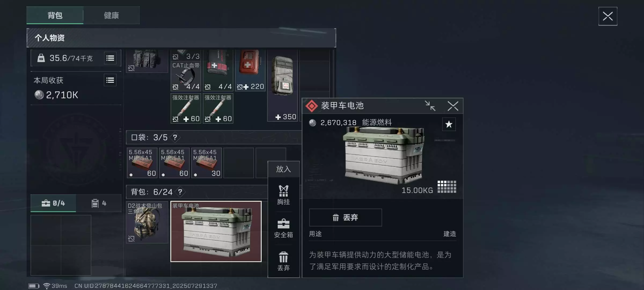The image size is (644, 290).
Task: Click the 背包 question mark help icon
Action: (x=180, y=192)
